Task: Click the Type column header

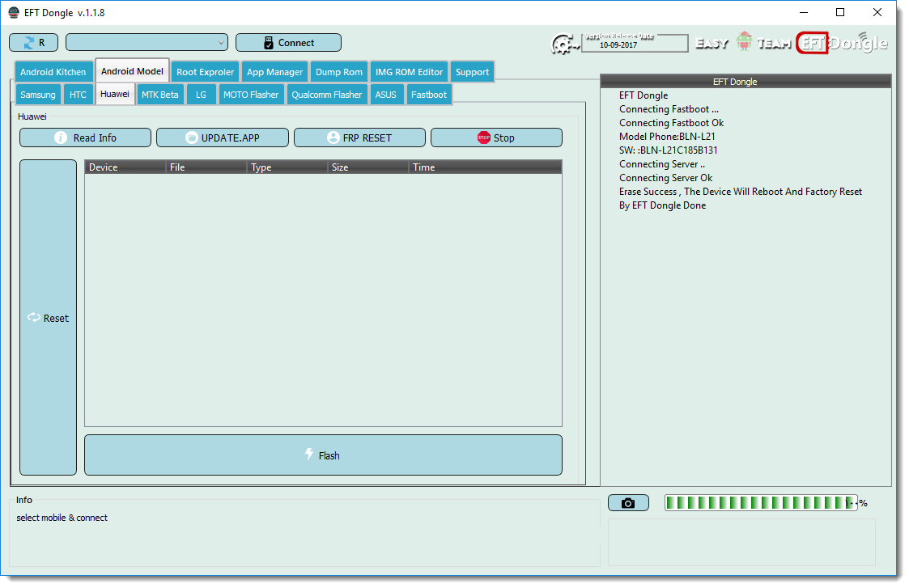Action: point(287,167)
